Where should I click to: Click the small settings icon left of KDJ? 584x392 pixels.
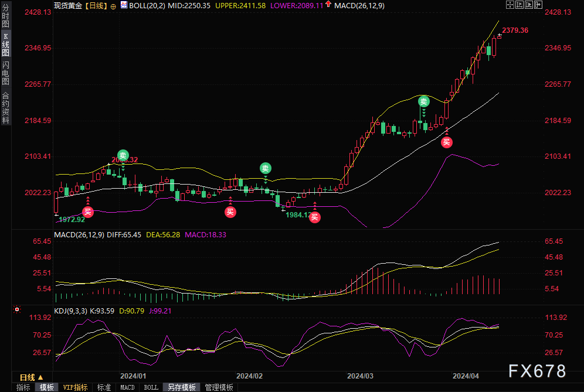click(x=17, y=309)
